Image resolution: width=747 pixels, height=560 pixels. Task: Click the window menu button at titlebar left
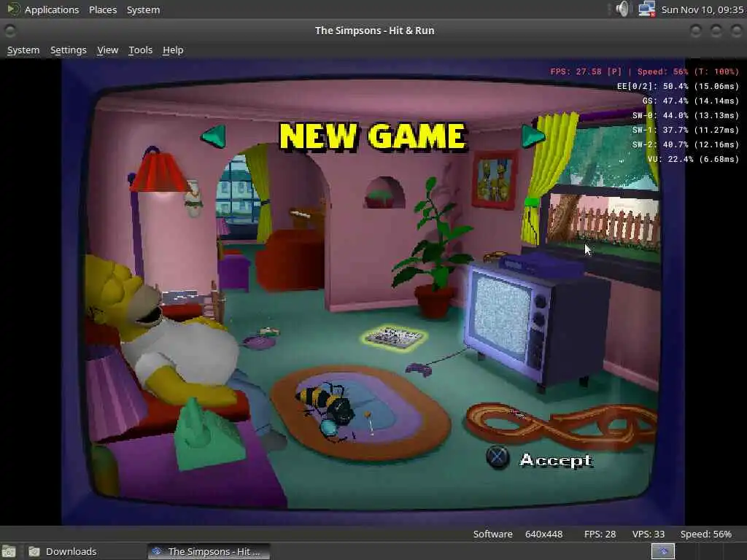tap(10, 31)
